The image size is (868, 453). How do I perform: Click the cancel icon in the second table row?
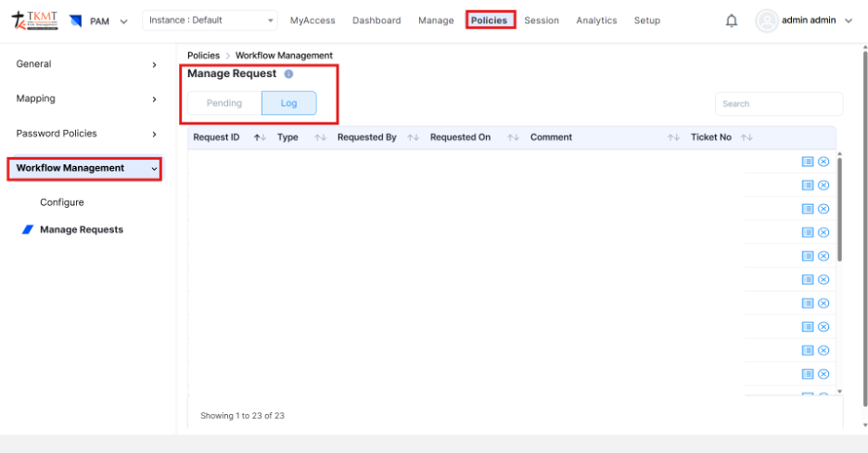coord(823,185)
